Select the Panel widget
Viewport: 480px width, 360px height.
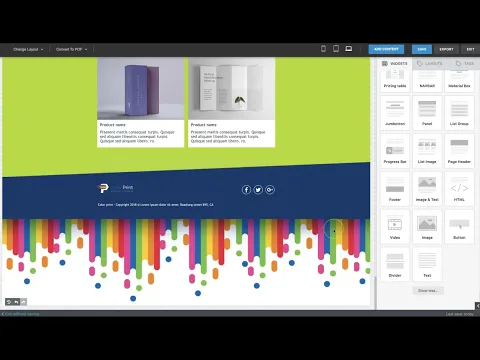click(x=427, y=113)
